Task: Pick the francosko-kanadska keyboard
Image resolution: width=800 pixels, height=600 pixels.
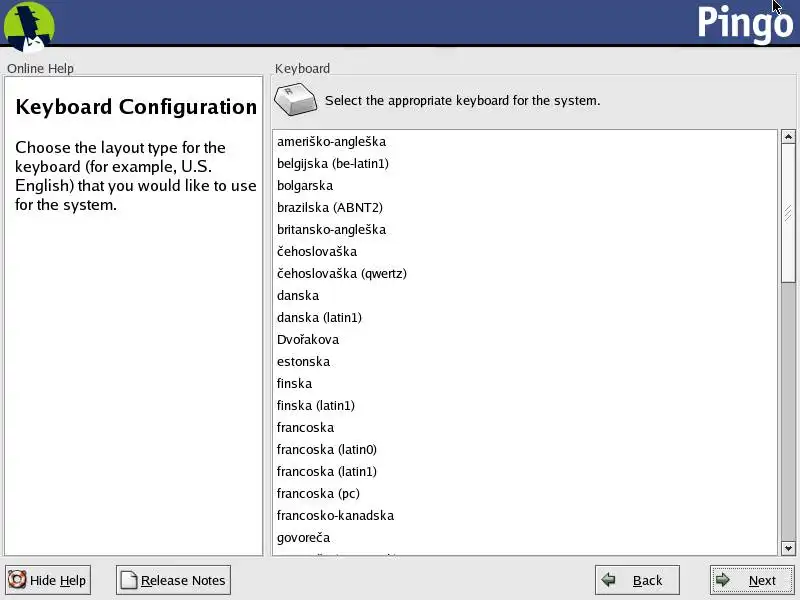Action: (335, 516)
